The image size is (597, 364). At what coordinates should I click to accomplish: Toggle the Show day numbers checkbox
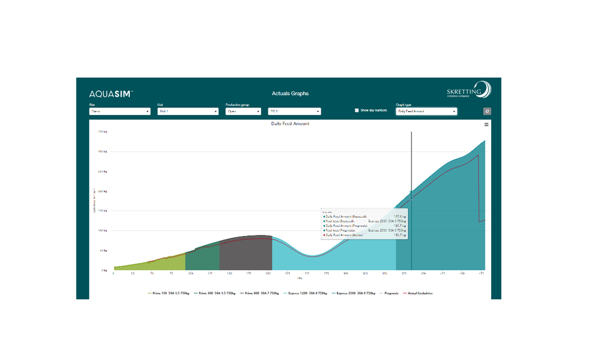pos(357,110)
